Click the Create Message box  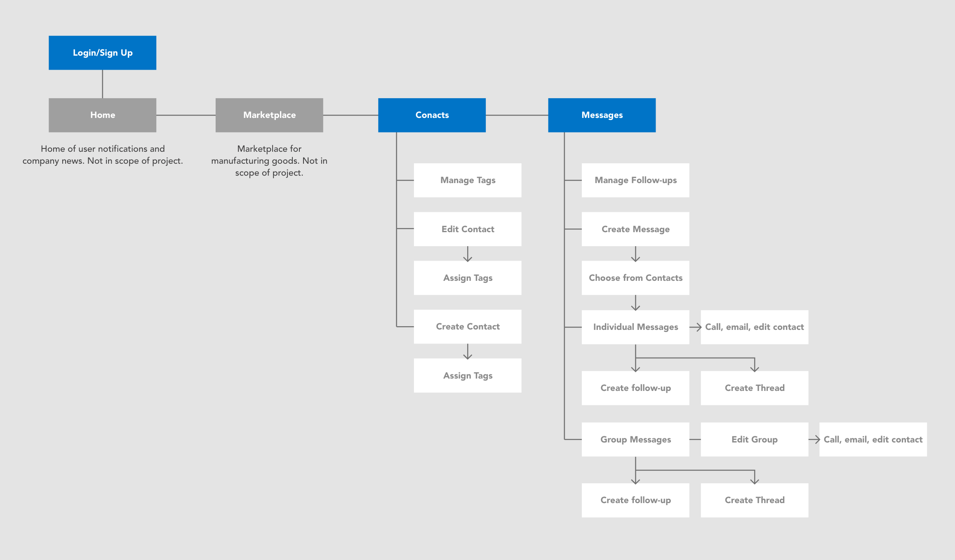point(635,229)
